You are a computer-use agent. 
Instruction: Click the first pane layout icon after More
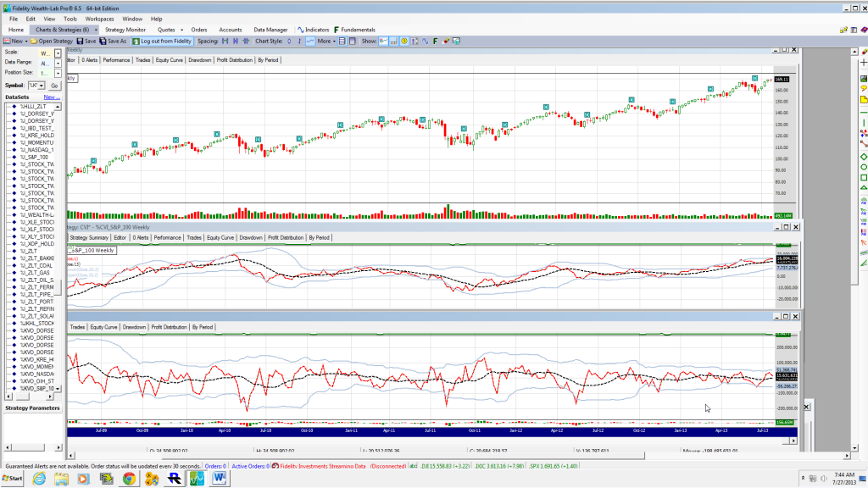(x=342, y=41)
